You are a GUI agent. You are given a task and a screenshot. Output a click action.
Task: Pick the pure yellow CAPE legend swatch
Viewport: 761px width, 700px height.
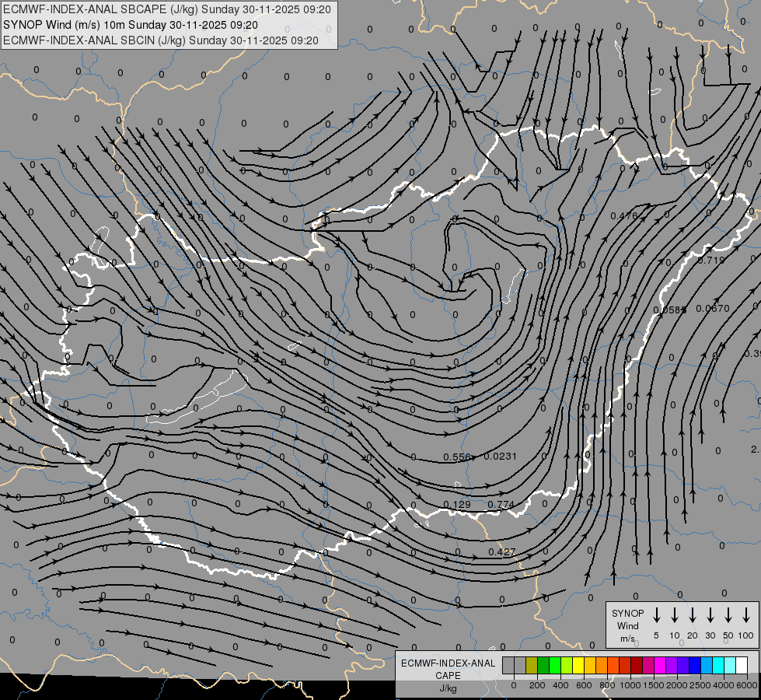tap(578, 665)
